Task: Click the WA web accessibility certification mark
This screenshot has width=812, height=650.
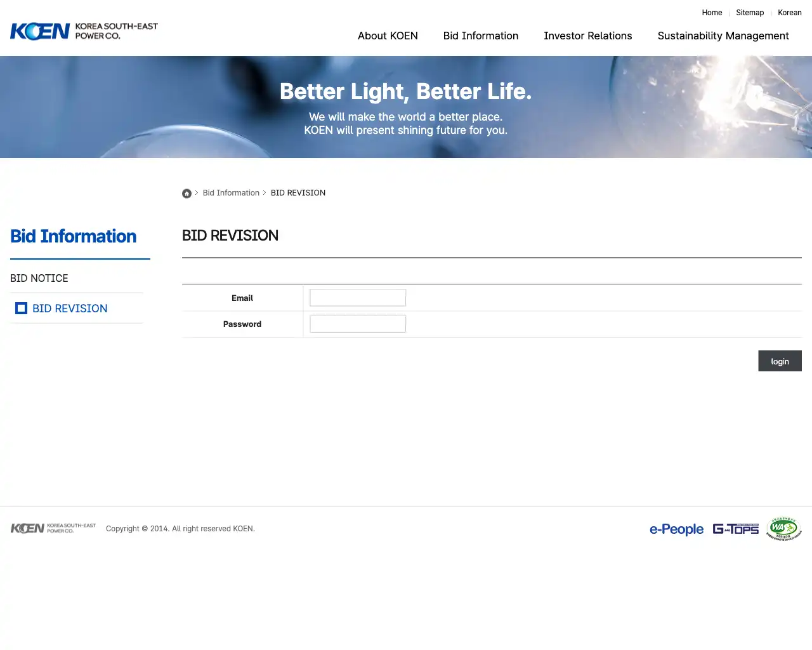Action: (x=784, y=527)
